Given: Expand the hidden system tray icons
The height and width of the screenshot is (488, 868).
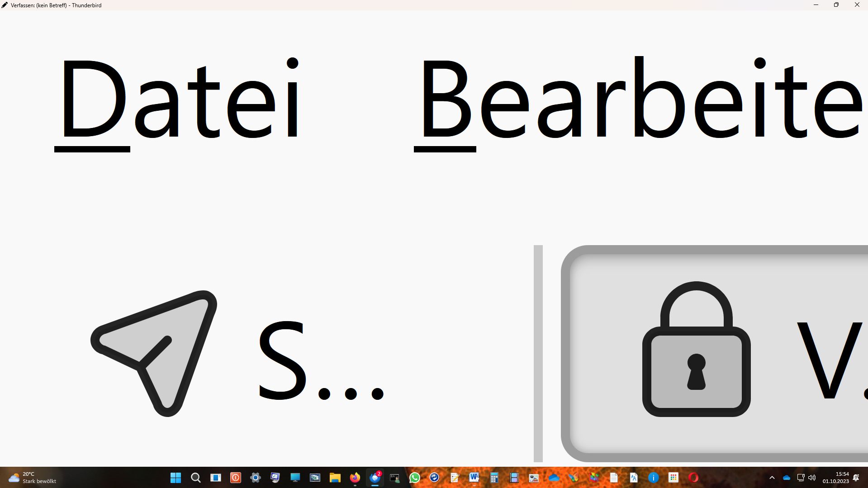Looking at the screenshot, I should (x=772, y=478).
